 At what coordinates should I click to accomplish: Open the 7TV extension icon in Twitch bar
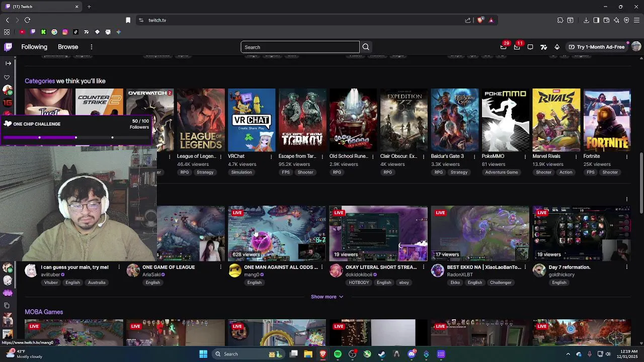point(543,47)
